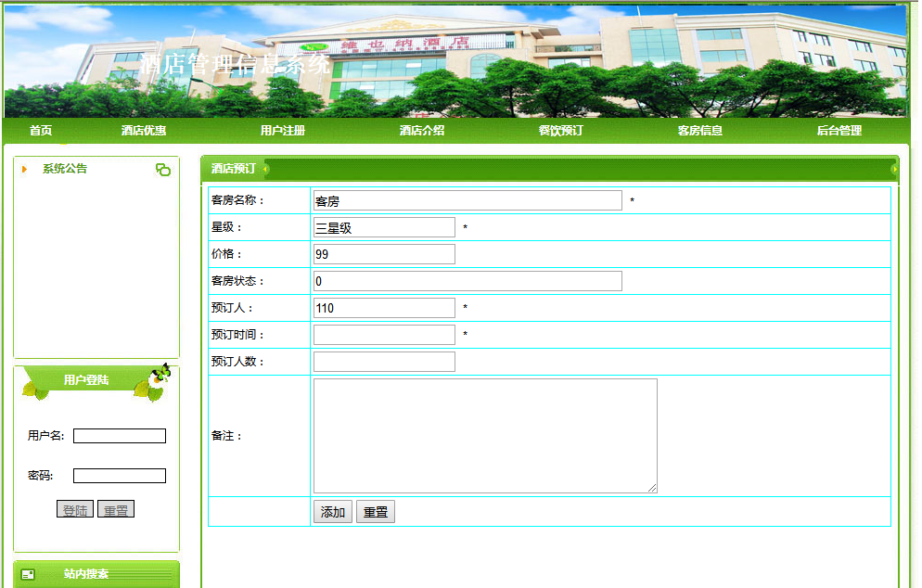Screen dimensions: 922x588
Task: Click the 重置 button in login panel
Action: pos(116,509)
